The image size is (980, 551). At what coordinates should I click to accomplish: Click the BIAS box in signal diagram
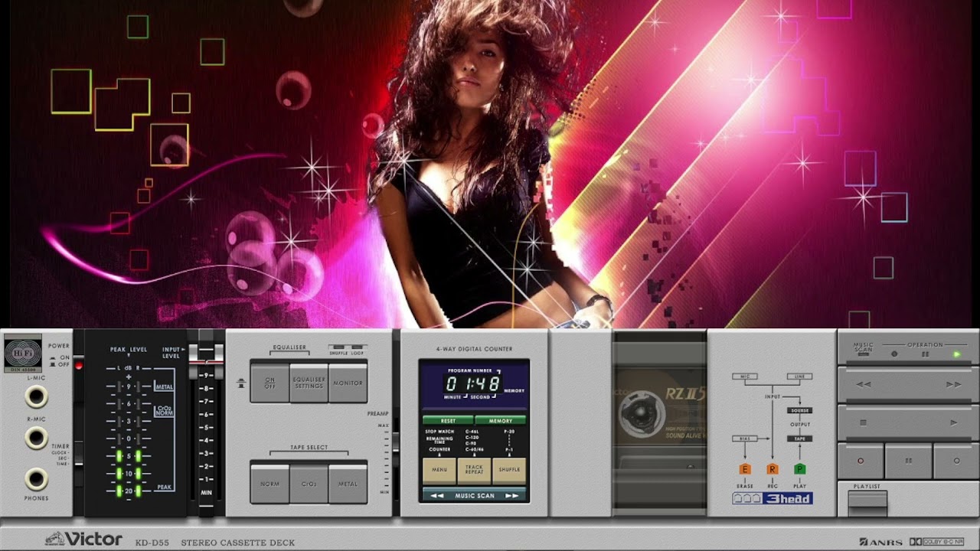[744, 439]
